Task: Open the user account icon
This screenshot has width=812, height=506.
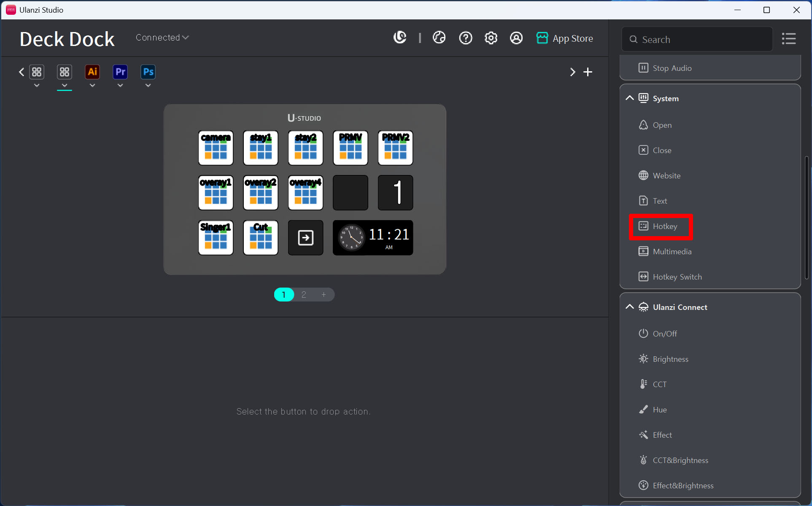Action: 516,38
